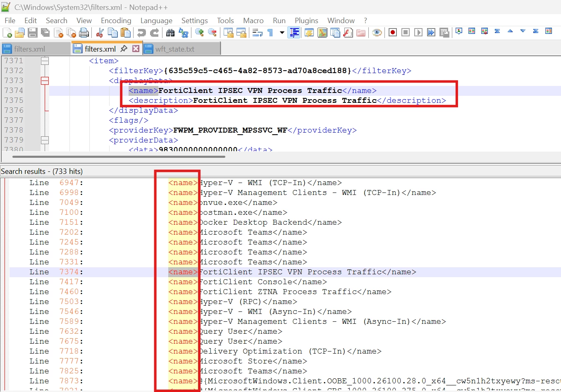This screenshot has width=561, height=392.
Task: Copy selection toolbar icon
Action: [112, 33]
